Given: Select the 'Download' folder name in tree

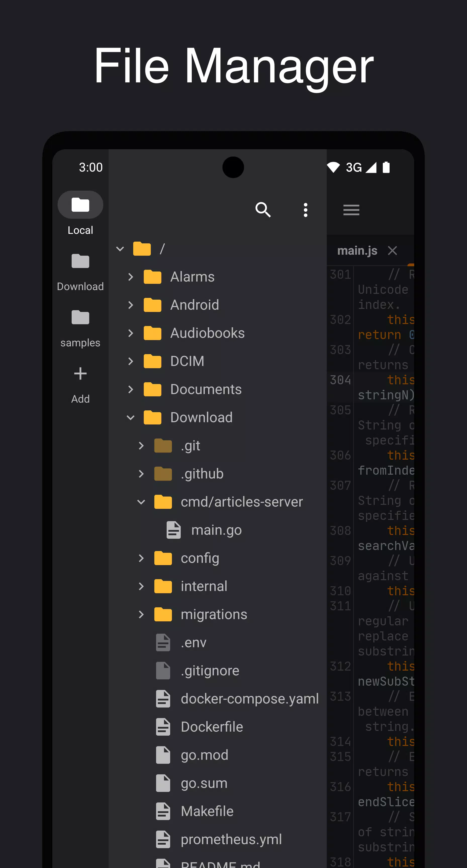Looking at the screenshot, I should [201, 418].
